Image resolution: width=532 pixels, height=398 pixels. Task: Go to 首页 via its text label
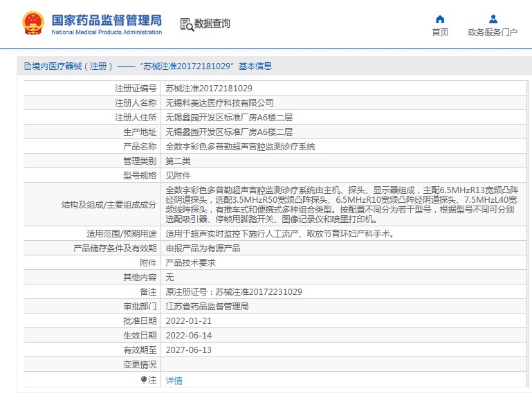[x=440, y=33]
